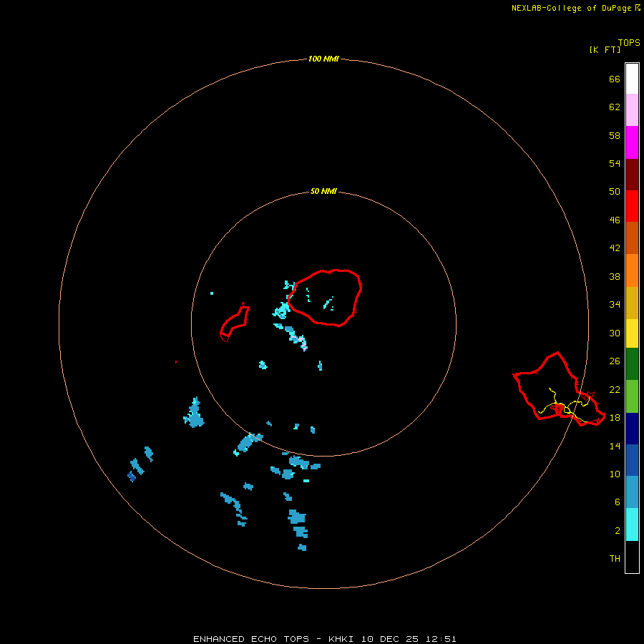Click the legend value '26'

tap(615, 361)
